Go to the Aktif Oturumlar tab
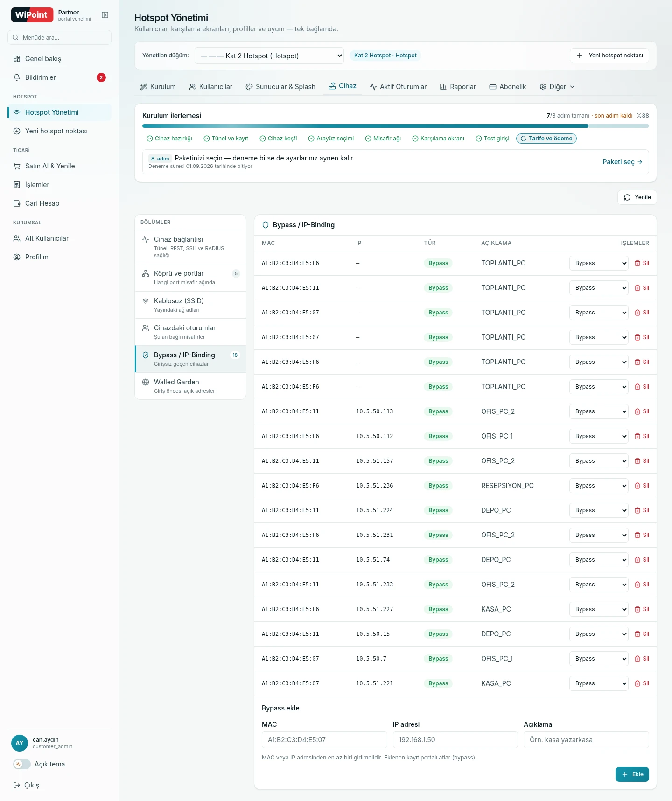Screen dimensions: 672x801 tap(398, 87)
